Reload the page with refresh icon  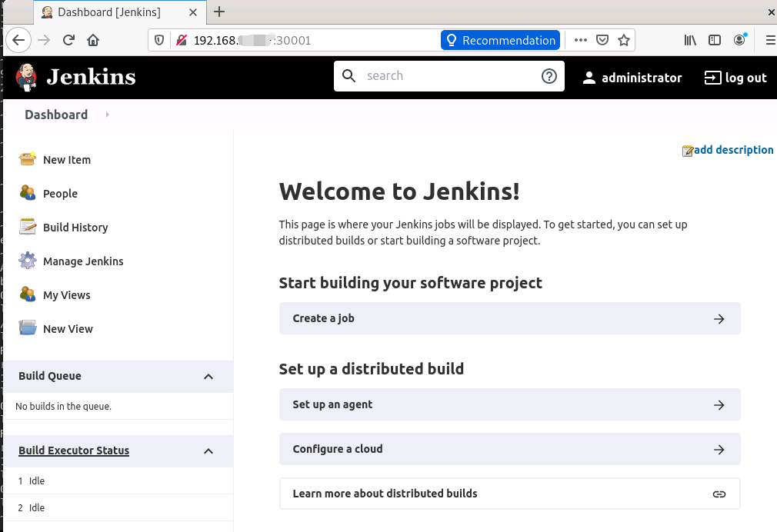pos(68,40)
